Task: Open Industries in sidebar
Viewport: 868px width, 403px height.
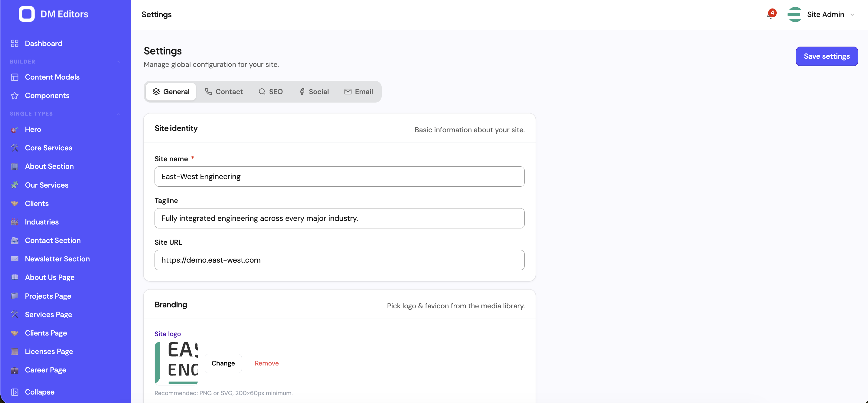Action: [42, 222]
